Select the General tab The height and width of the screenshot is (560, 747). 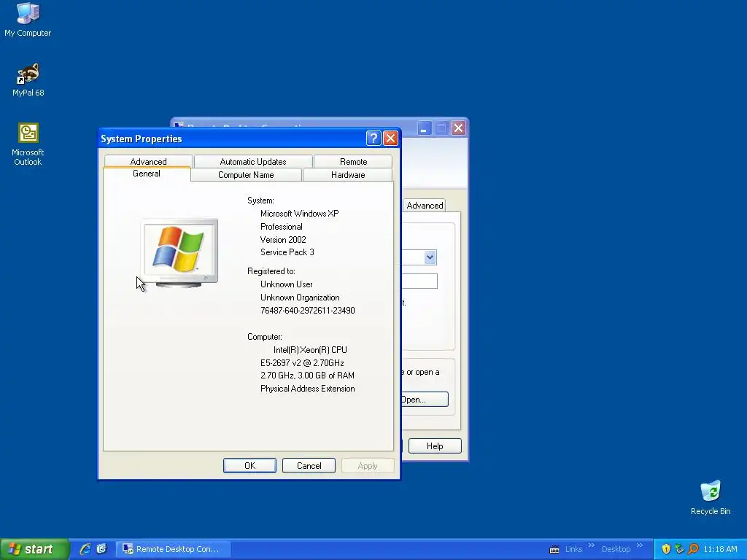coord(146,174)
